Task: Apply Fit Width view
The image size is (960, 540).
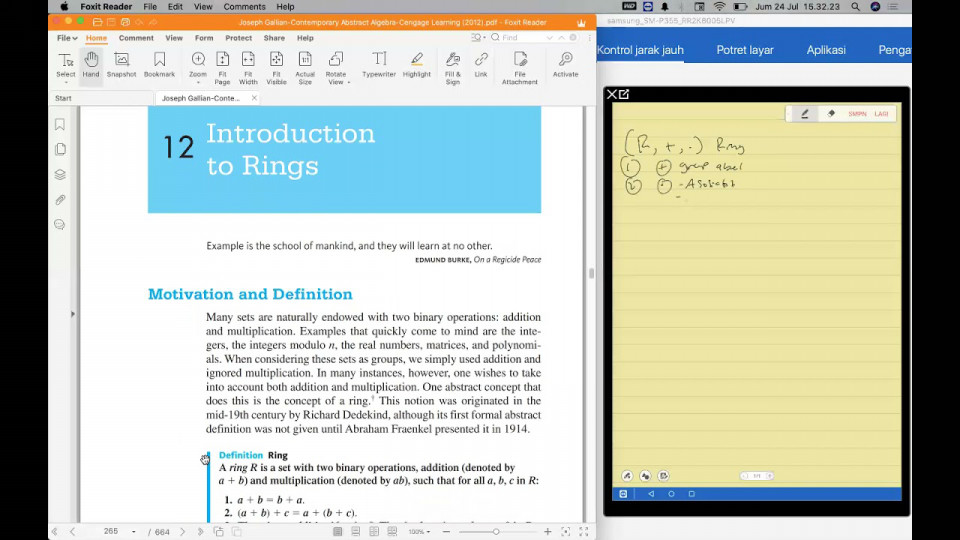Action: click(x=248, y=68)
